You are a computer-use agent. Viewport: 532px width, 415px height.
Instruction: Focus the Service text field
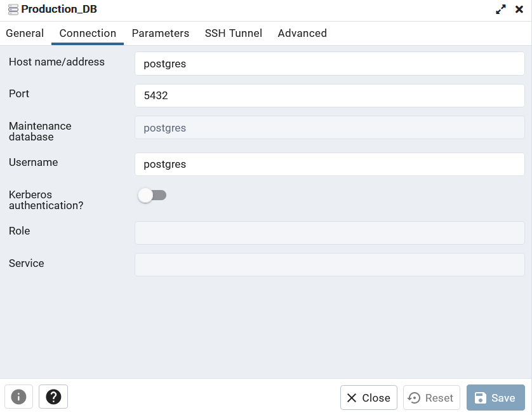[329, 264]
